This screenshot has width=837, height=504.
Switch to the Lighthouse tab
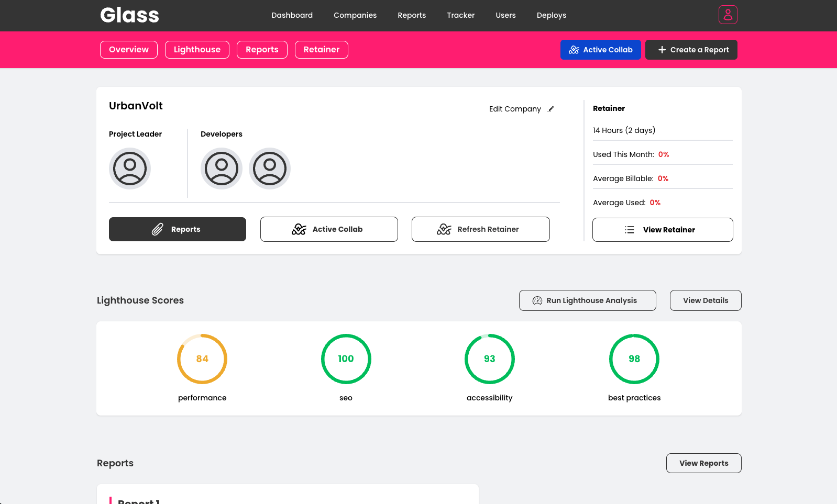click(197, 50)
